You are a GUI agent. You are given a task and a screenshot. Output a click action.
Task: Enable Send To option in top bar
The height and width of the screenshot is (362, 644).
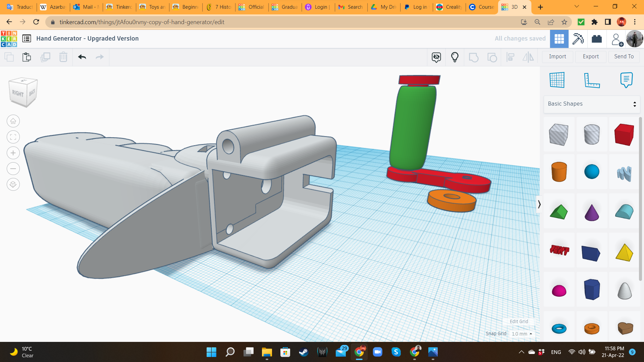point(625,57)
